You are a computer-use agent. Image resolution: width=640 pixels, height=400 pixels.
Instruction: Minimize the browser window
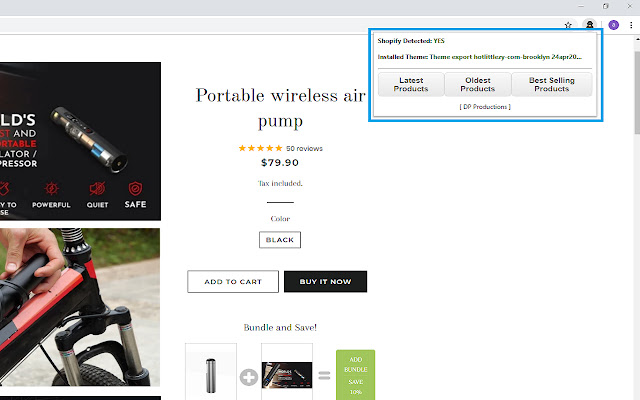coord(581,6)
